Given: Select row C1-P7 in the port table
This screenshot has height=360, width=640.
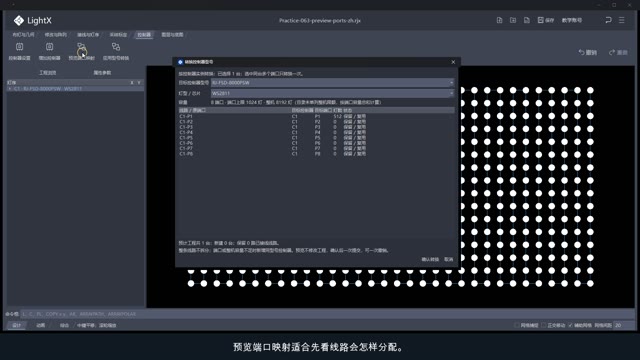Looking at the screenshot, I should coord(316,148).
